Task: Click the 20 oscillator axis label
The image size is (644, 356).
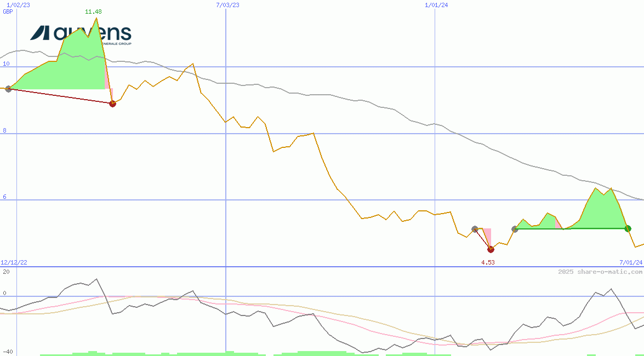Action: pyautogui.click(x=6, y=272)
